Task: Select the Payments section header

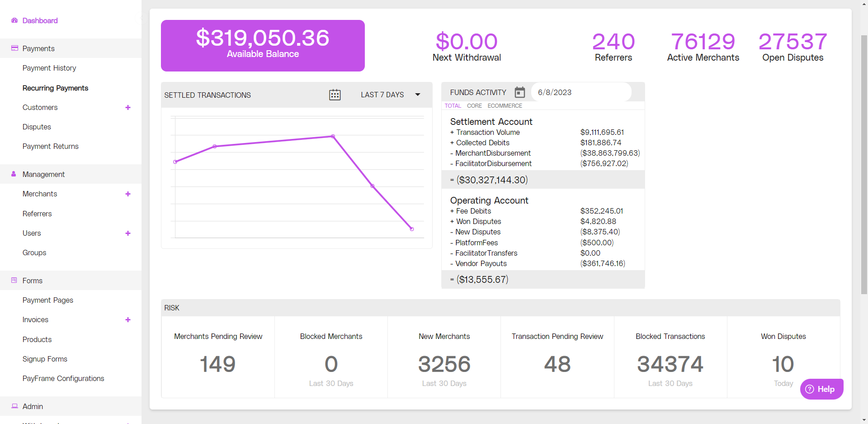Action: (x=71, y=48)
